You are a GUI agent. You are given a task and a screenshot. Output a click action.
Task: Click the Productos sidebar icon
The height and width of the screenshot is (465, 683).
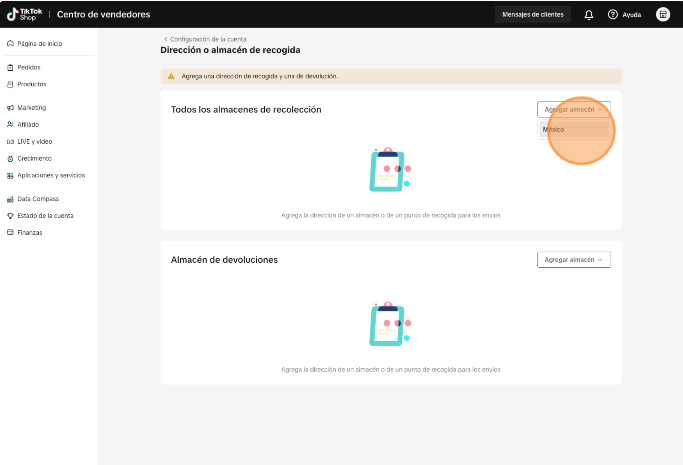[10, 84]
